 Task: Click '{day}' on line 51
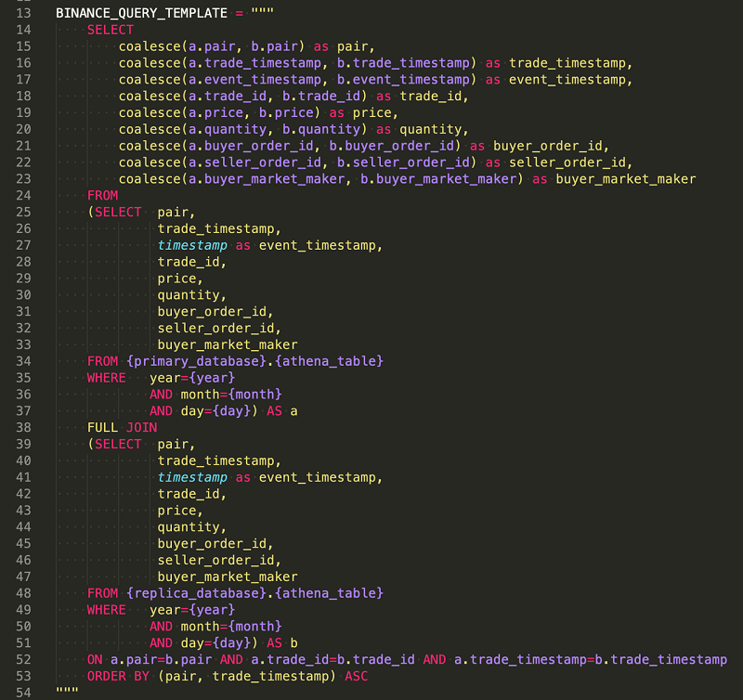231,643
